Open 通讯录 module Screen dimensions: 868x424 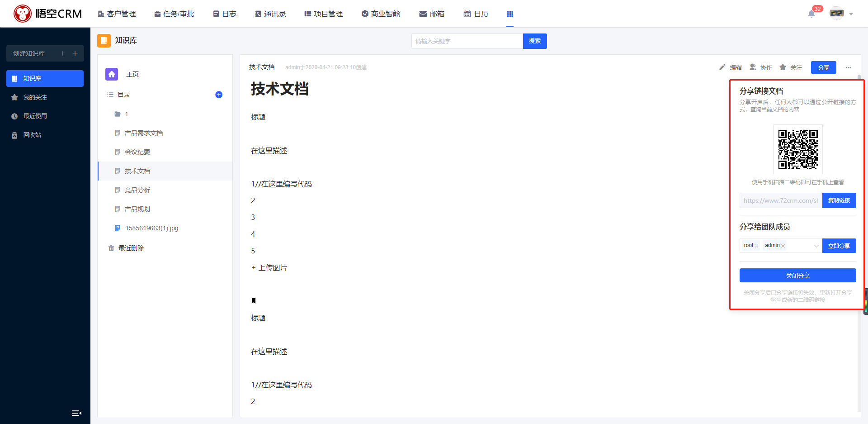click(270, 14)
